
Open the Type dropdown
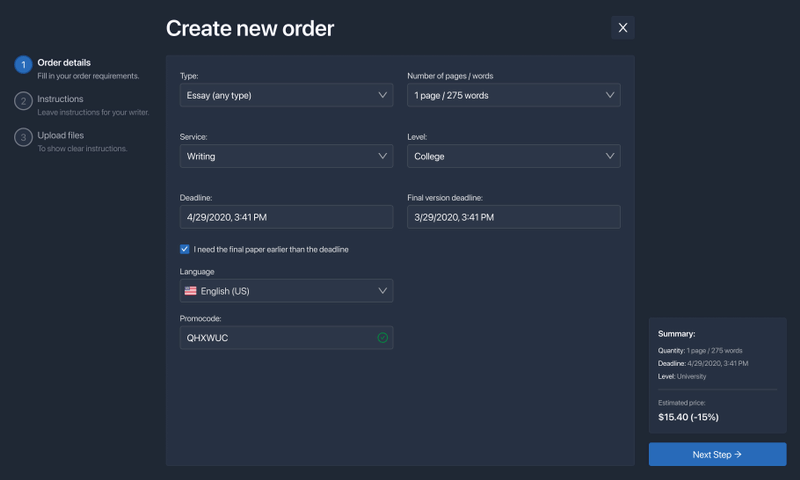click(286, 95)
